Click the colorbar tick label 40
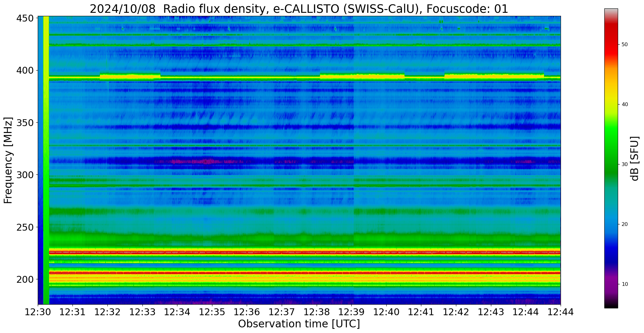Screen dimensions: 644x333 625,105
